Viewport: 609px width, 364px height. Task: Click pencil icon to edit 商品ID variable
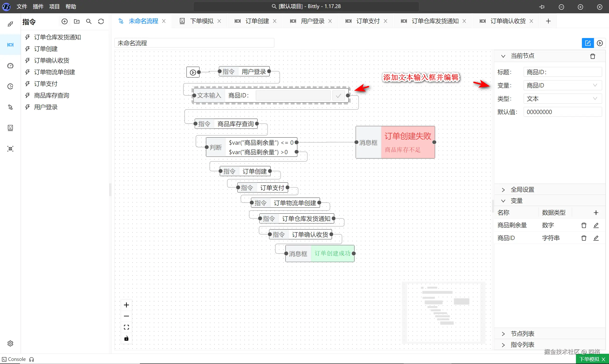[596, 238]
